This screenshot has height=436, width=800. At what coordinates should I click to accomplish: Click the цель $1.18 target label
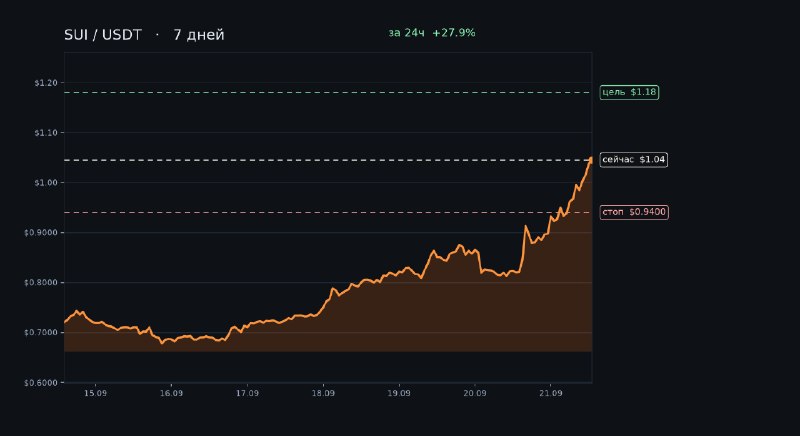[629, 92]
